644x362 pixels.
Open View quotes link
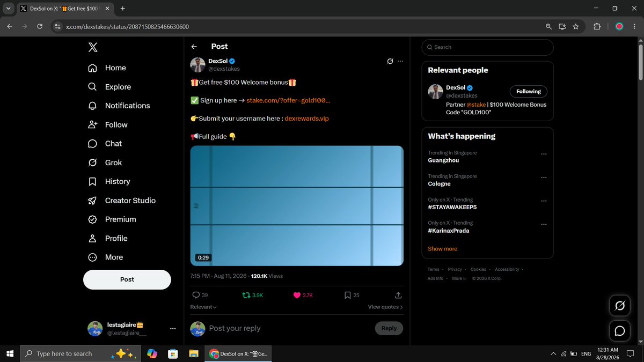pos(385,307)
